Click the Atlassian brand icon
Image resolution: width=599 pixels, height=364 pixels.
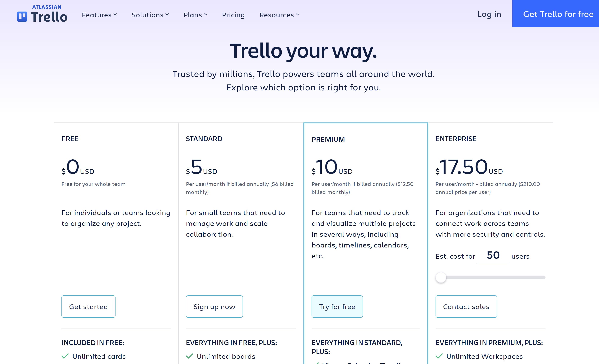pyautogui.click(x=21, y=15)
